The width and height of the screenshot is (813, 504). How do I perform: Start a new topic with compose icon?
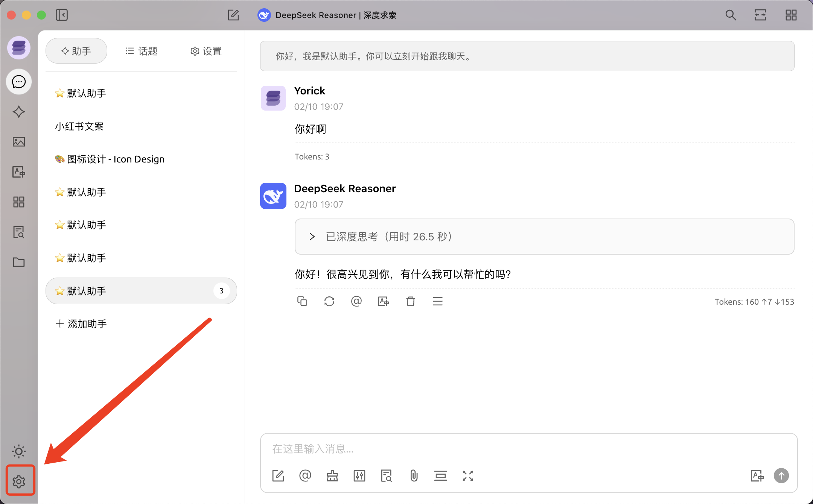233,15
